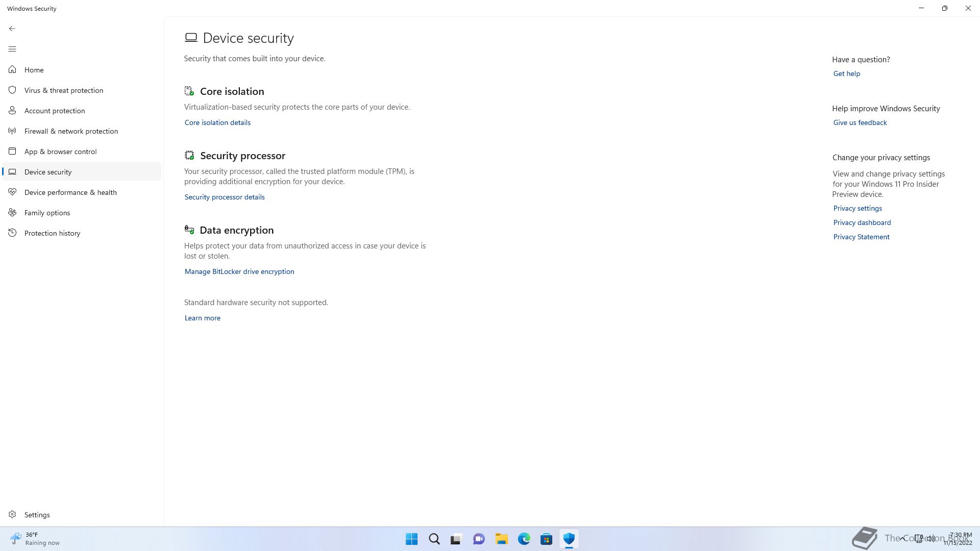This screenshot has width=980, height=551.
Task: Toggle the hamburger navigation menu
Action: tap(12, 49)
